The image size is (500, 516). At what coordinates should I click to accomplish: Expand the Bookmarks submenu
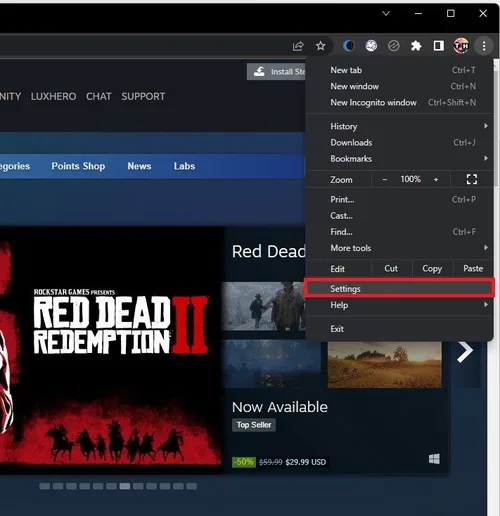399,159
